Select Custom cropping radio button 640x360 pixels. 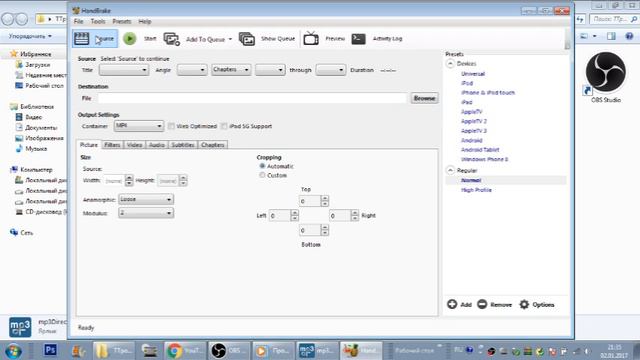262,175
